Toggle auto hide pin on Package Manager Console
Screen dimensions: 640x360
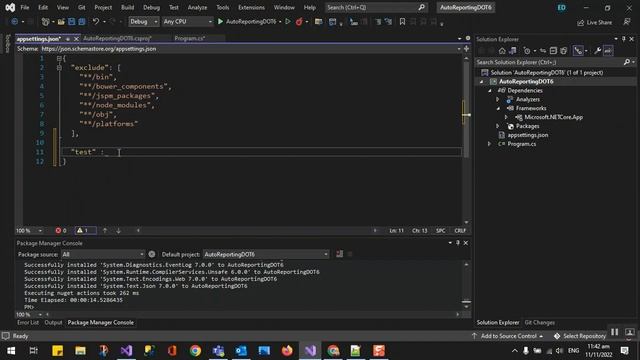(x=458, y=243)
